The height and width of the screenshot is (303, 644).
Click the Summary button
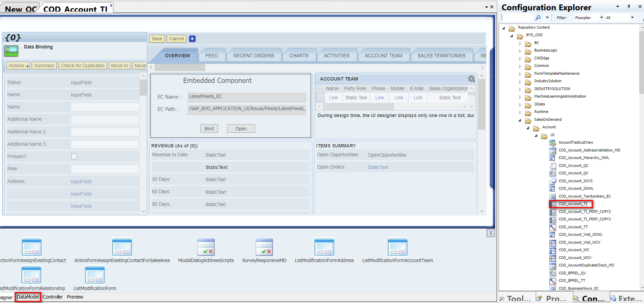click(44, 66)
